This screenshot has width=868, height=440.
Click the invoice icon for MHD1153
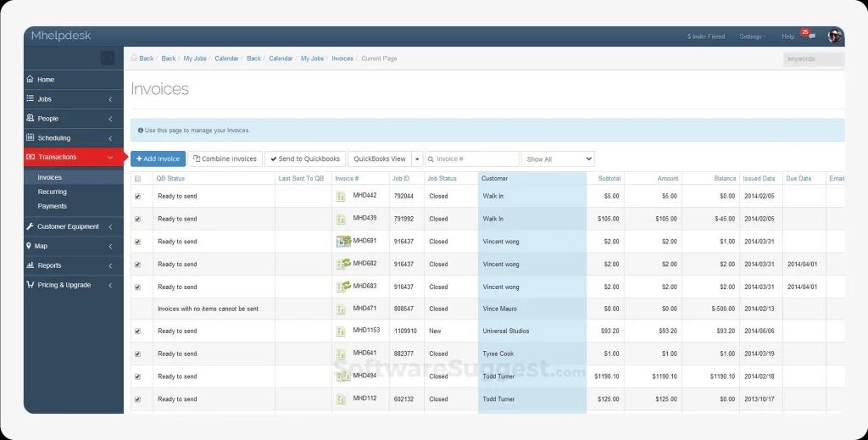pos(341,331)
